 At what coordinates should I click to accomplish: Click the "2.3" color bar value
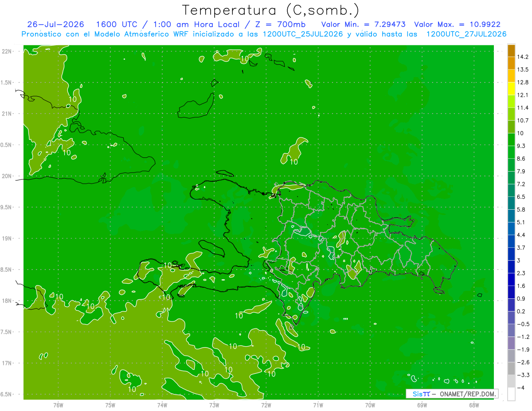[x=522, y=273]
